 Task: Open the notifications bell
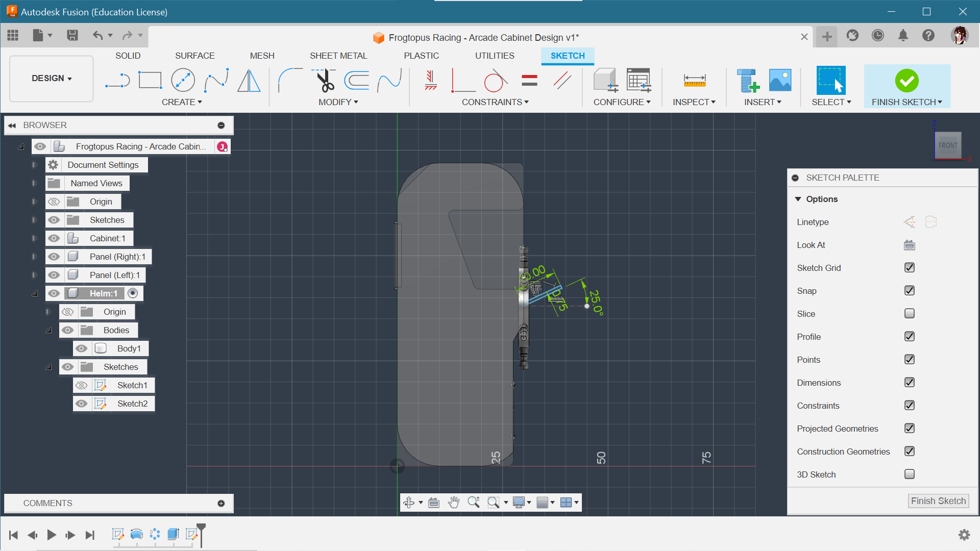[x=903, y=35]
